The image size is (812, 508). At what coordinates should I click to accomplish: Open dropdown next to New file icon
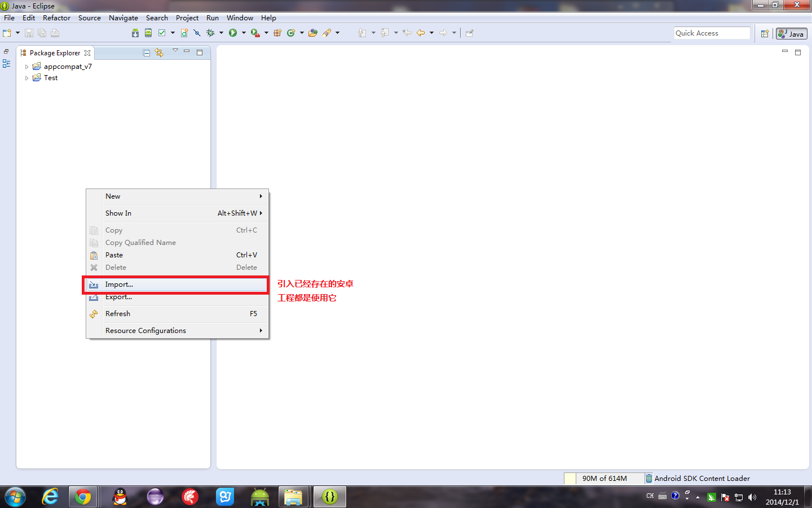tap(17, 33)
